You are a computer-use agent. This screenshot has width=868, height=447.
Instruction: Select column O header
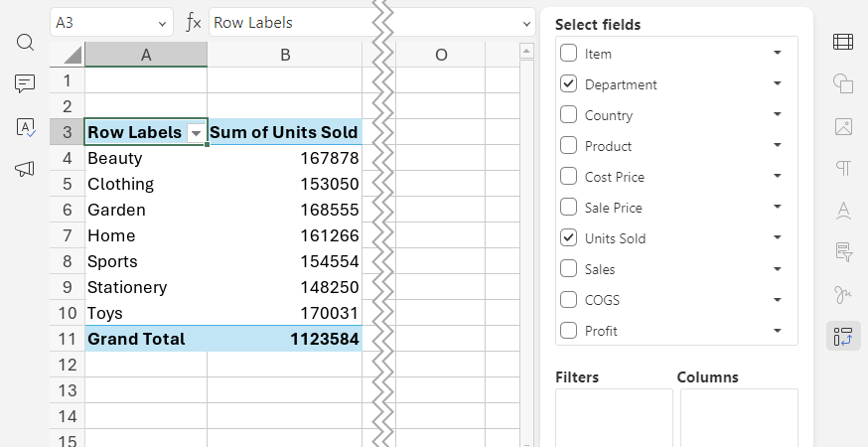[441, 55]
